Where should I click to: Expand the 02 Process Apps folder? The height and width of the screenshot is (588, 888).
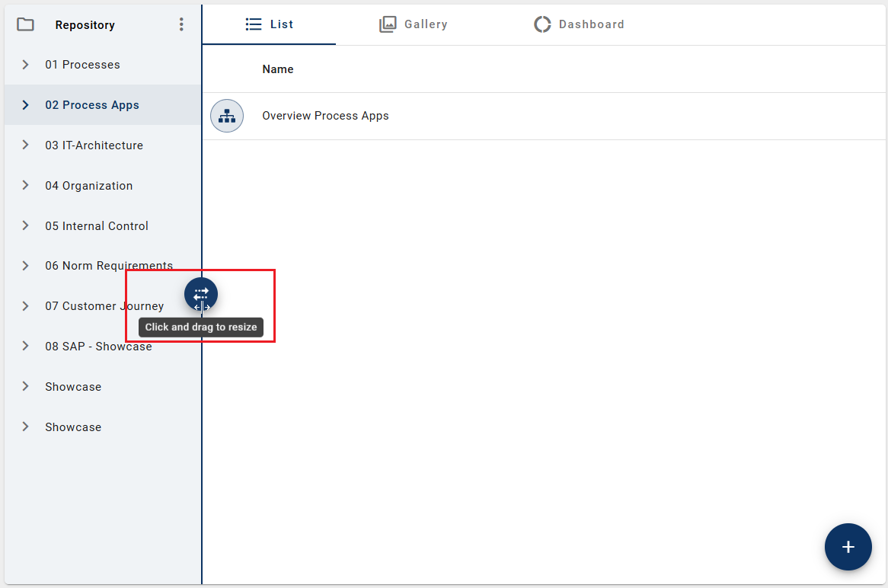[25, 105]
